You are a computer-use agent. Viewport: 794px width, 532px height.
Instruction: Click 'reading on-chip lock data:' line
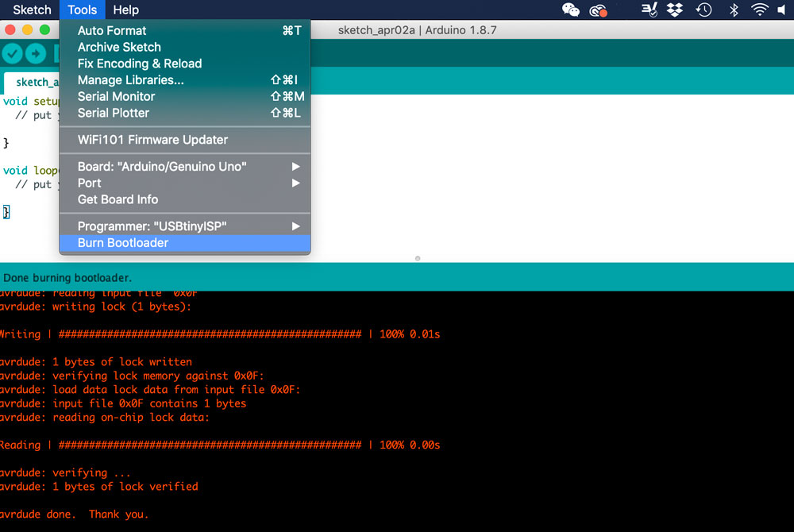point(105,418)
